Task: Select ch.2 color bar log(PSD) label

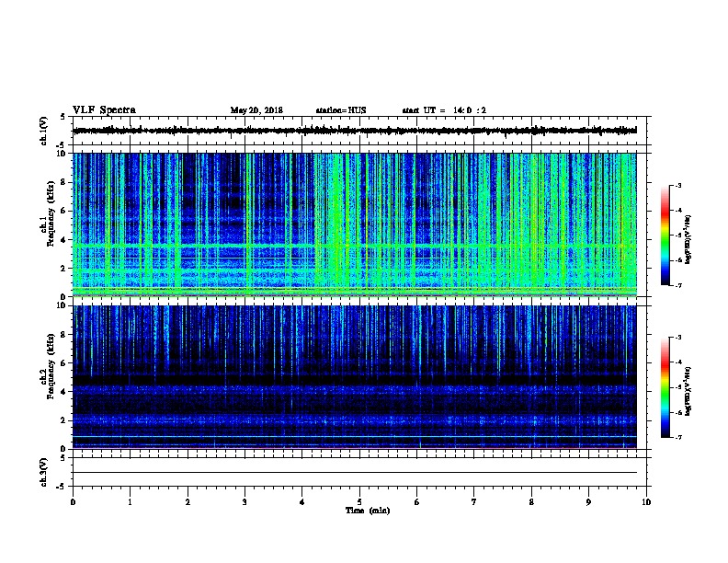Action: (x=688, y=392)
